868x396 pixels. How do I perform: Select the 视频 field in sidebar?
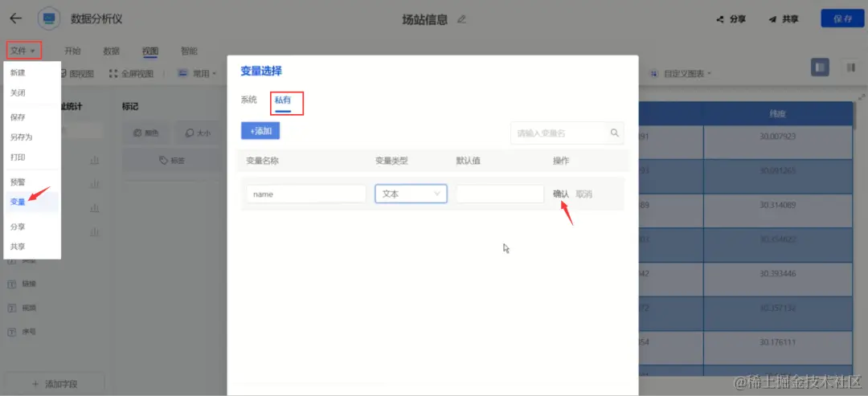[x=22, y=308]
